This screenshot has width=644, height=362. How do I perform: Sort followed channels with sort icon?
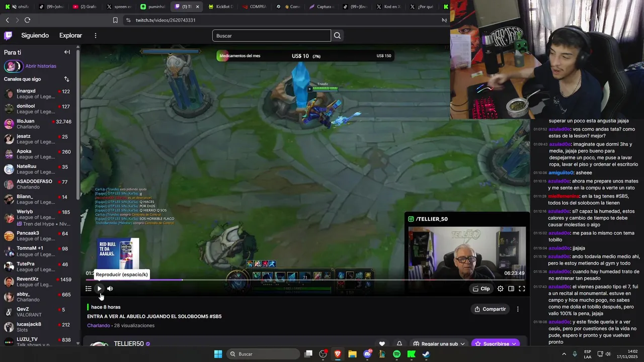[x=66, y=79]
